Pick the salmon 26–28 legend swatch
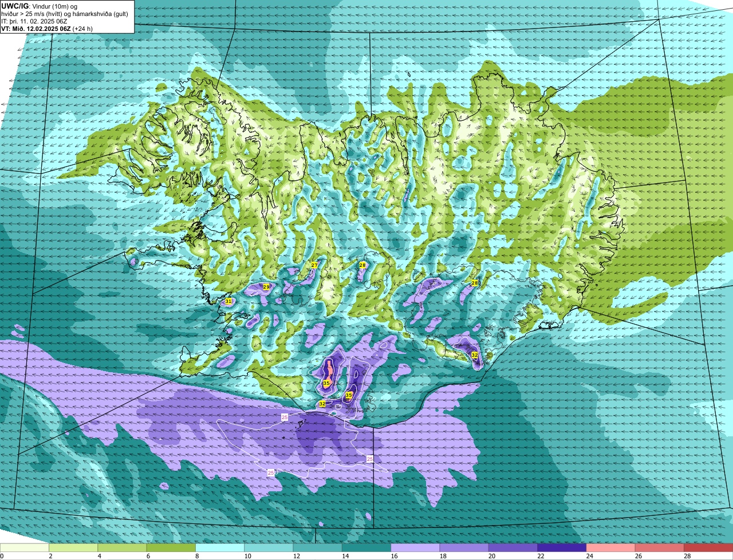This screenshot has height=560, width=733. pos(660,548)
